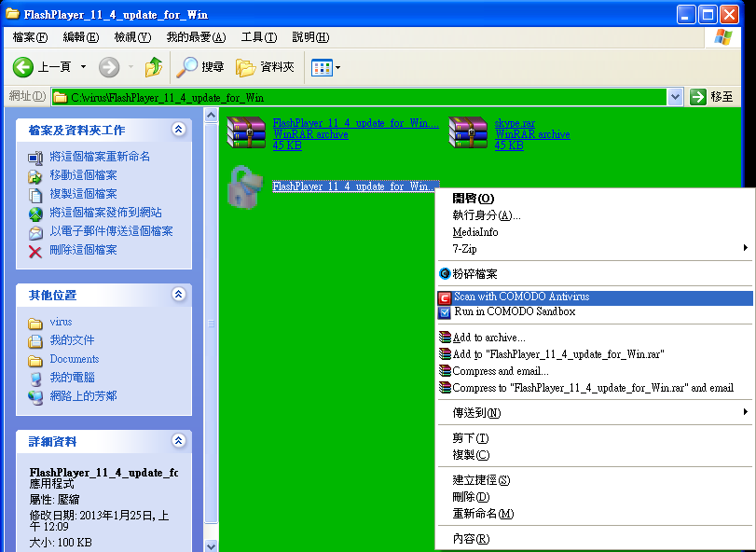This screenshot has height=552, width=756.
Task: Collapse the 檔案及資料夾工作 panel chevron
Action: [x=178, y=130]
